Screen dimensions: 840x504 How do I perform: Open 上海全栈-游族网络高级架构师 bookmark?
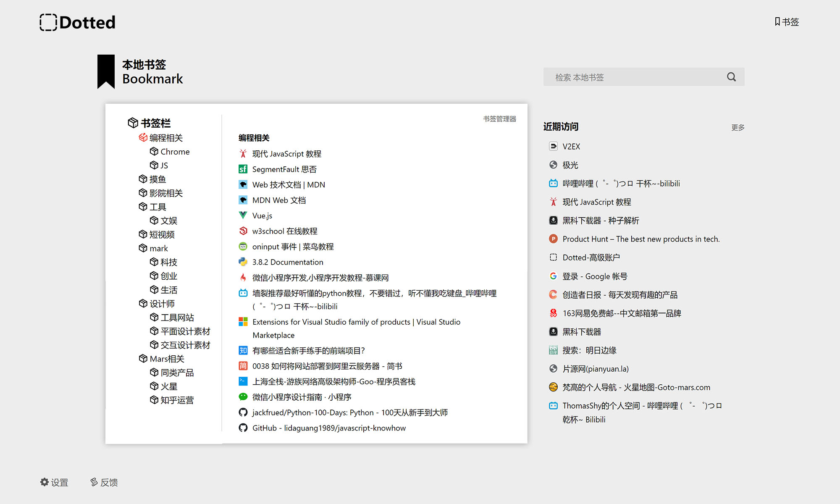coord(334,381)
